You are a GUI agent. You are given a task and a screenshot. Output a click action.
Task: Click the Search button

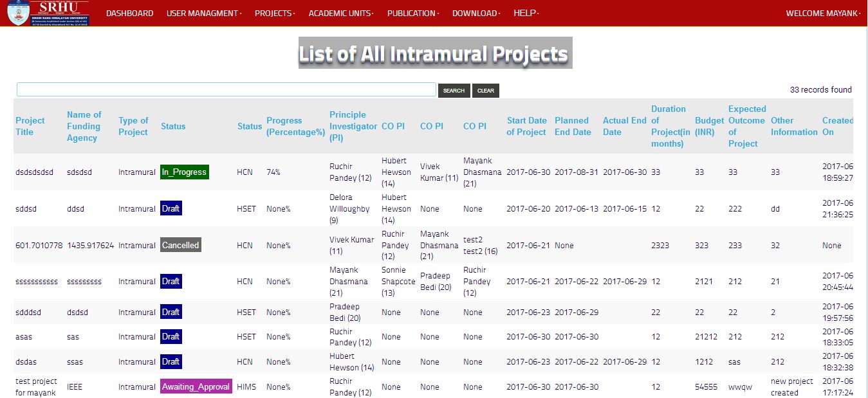pos(454,91)
